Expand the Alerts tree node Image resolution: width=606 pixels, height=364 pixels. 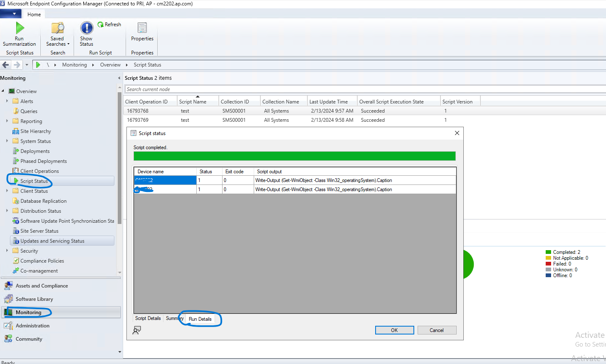(7, 101)
